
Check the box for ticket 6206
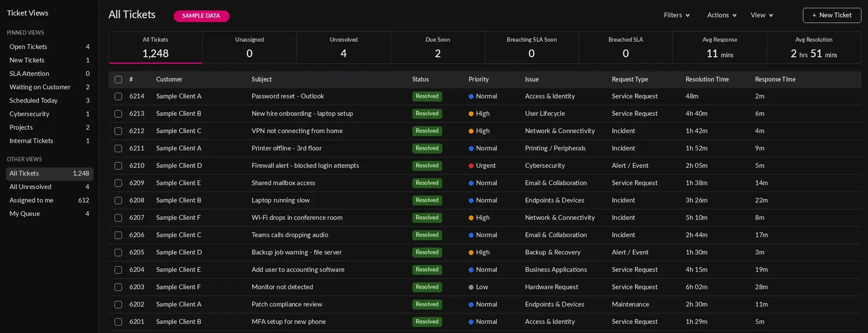tap(118, 235)
